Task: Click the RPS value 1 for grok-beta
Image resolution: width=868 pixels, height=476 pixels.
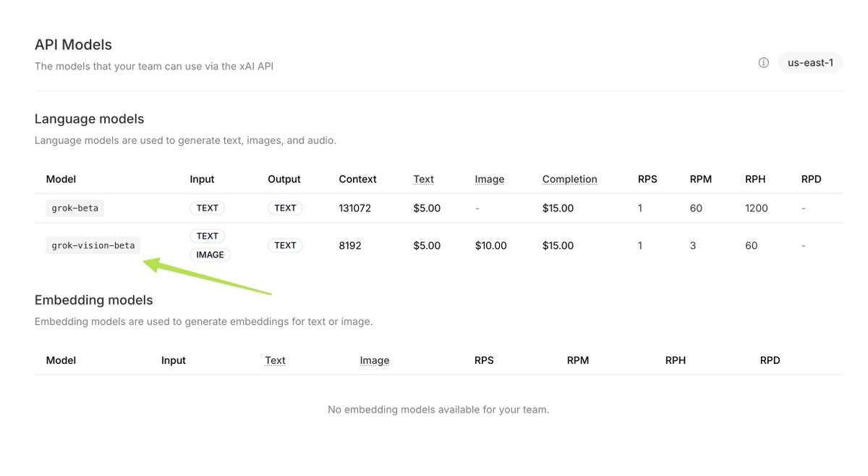Action: point(640,208)
